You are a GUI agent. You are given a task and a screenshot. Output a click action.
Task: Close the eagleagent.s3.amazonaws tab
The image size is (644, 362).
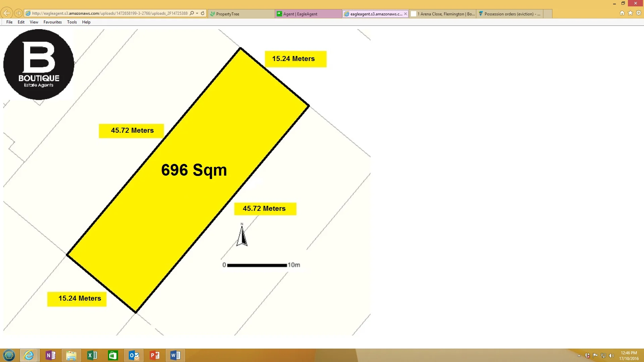406,14
